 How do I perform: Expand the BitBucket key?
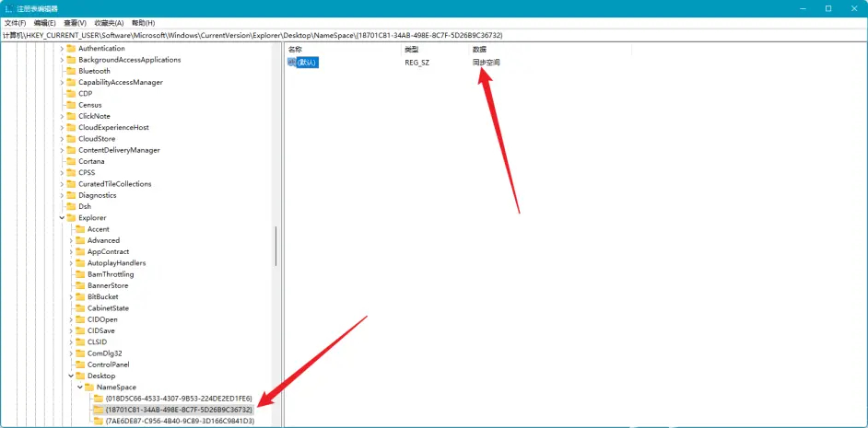pos(71,297)
